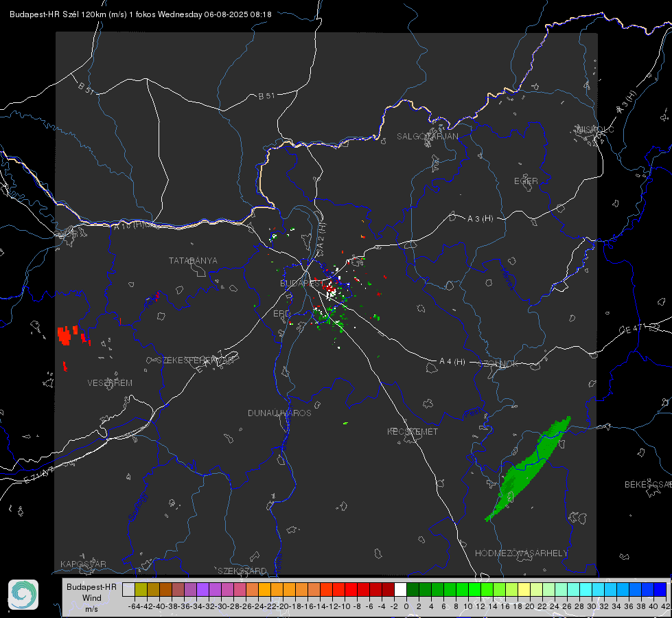The width and height of the screenshot is (672, 618).
Task: Click the A 4 (H) road label
Action: click(x=452, y=362)
